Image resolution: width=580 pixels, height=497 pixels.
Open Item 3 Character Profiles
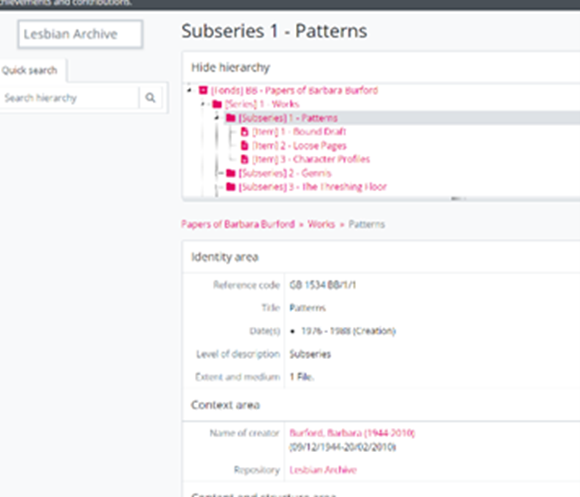pos(311,159)
